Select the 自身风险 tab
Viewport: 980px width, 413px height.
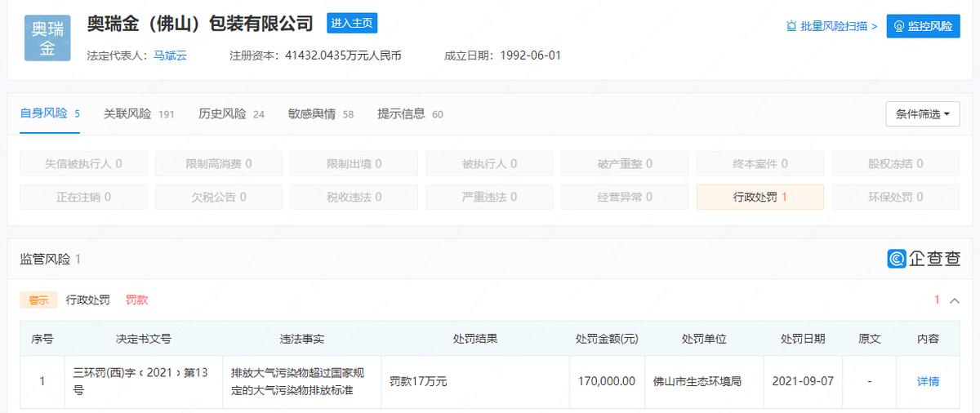coord(49,114)
